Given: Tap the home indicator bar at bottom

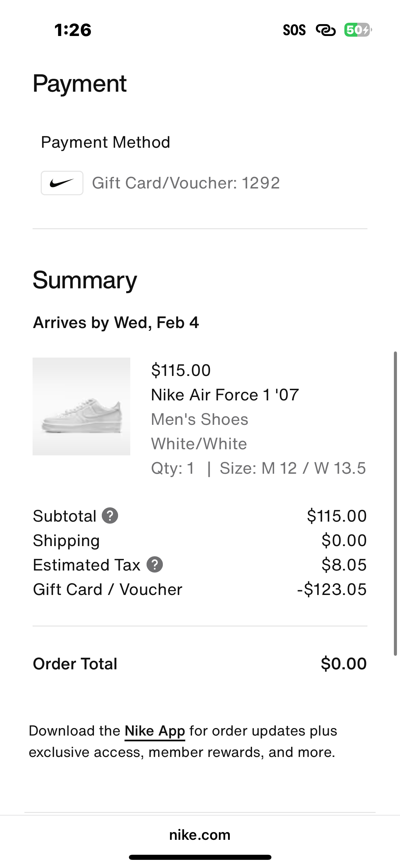Looking at the screenshot, I should pyautogui.click(x=200, y=857).
